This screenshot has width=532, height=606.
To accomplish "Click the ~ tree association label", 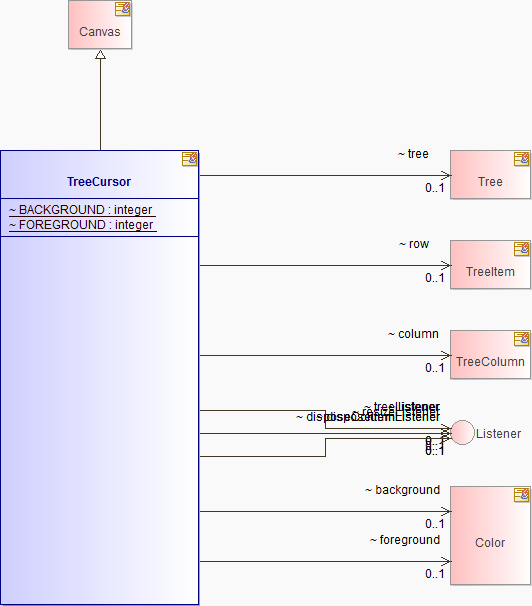I will click(413, 154).
